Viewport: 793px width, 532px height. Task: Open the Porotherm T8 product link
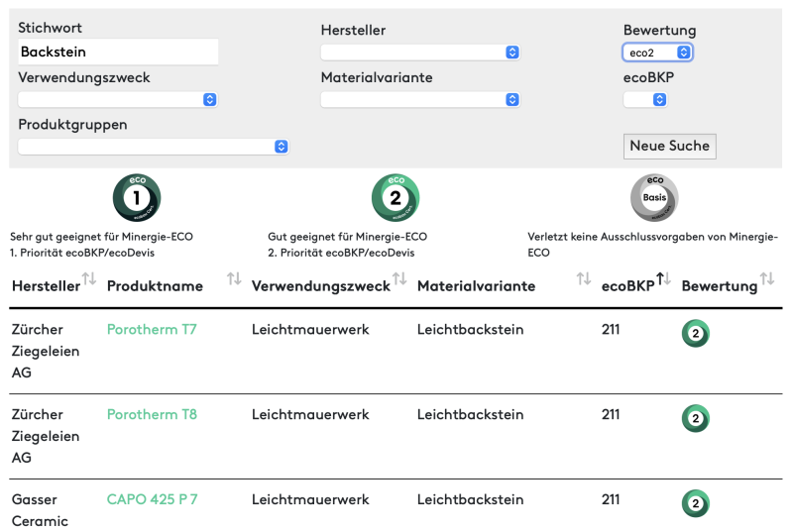coord(152,414)
